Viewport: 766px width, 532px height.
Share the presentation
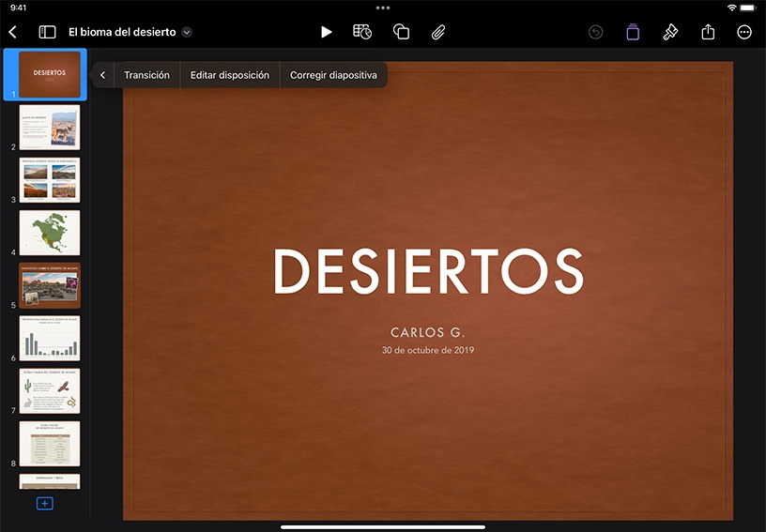click(708, 32)
